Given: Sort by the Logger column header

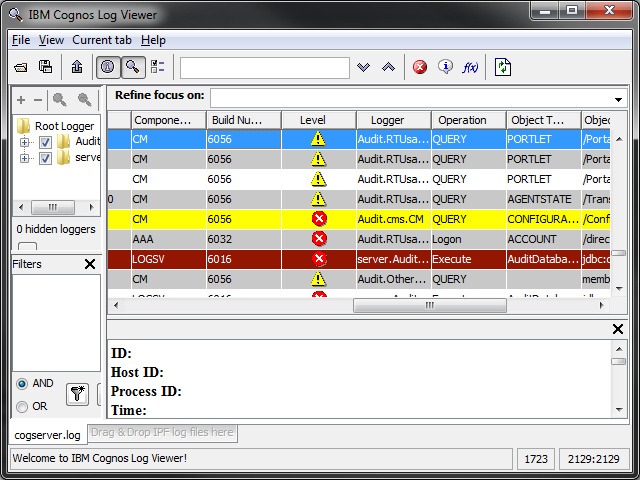Looking at the screenshot, I should click(x=394, y=120).
